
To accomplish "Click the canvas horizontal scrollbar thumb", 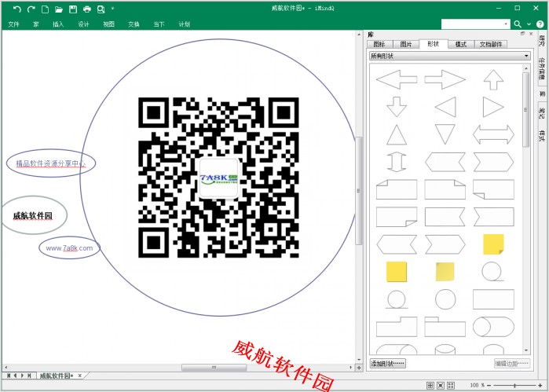I will tap(214, 368).
